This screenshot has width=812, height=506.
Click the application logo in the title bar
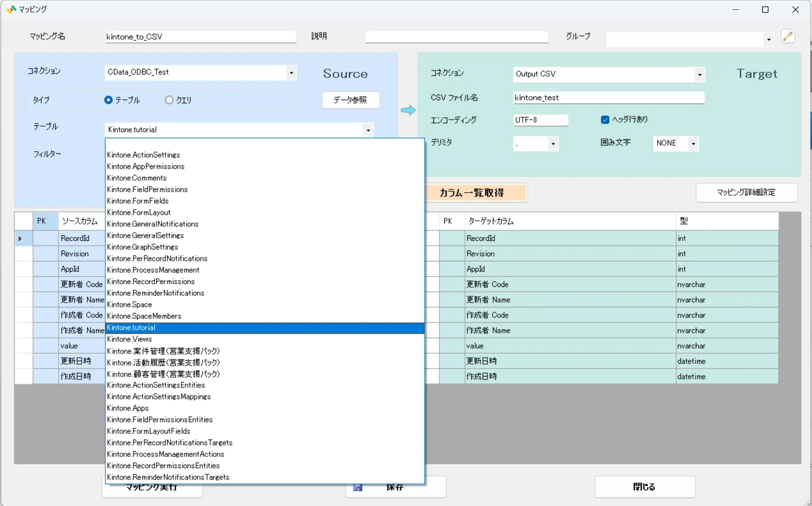(11, 9)
